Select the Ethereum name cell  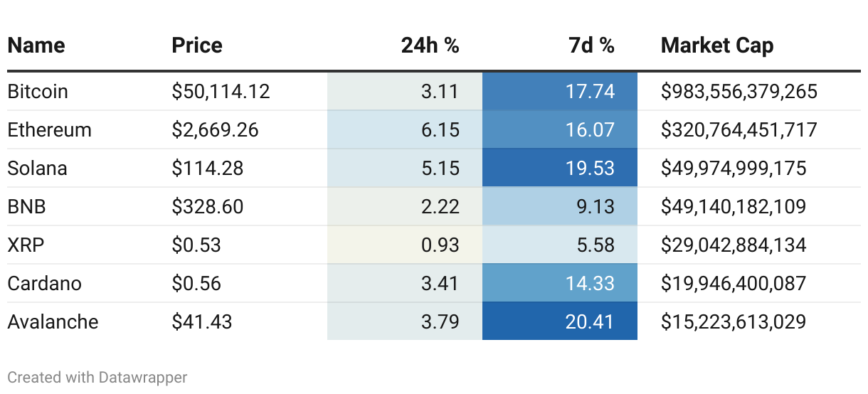click(x=50, y=130)
